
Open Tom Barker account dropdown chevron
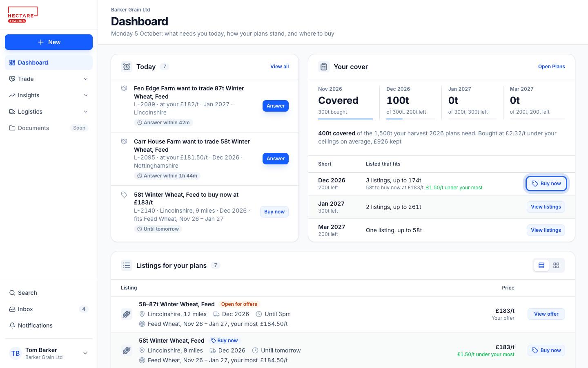(x=85, y=353)
